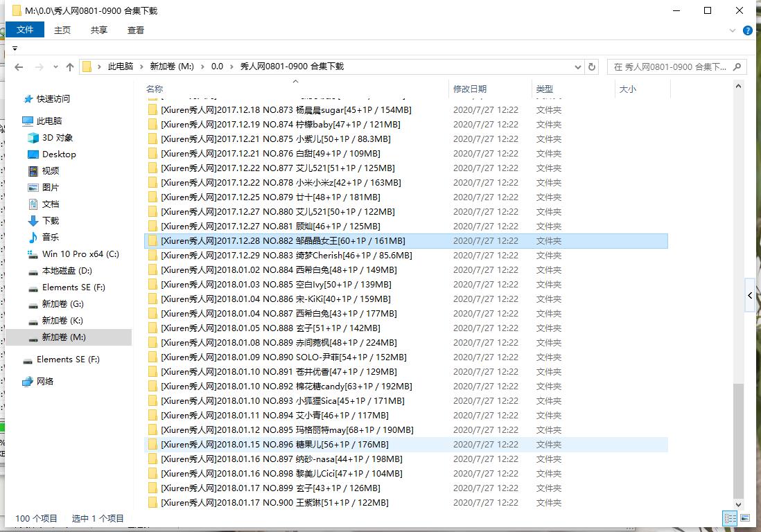Select folder NO.878 小米小米z
Viewport: 761px width, 532px height.
406,183
